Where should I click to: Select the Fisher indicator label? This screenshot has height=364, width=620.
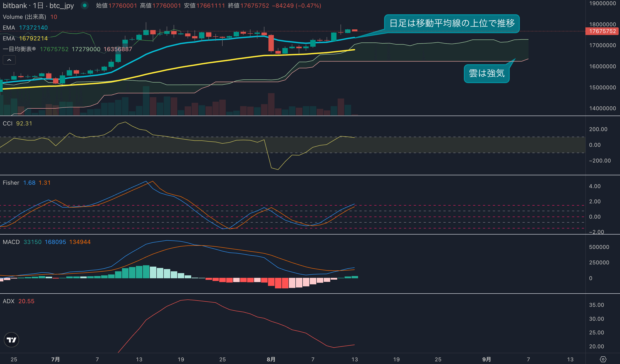click(x=11, y=183)
